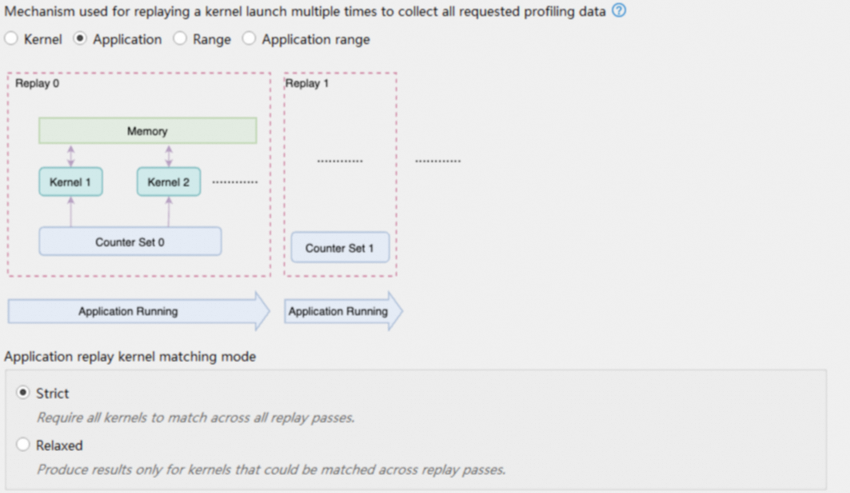Click the Replay 0 label
The height and width of the screenshot is (493, 850).
pyautogui.click(x=37, y=84)
